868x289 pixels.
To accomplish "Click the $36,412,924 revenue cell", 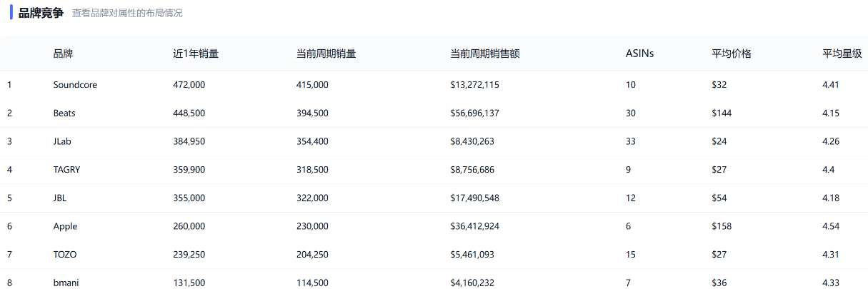I will coord(475,226).
